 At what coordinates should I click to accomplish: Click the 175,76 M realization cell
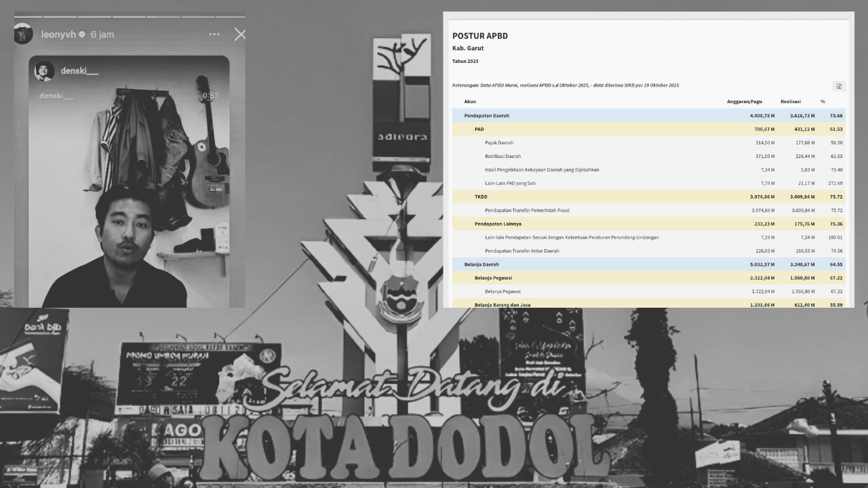(804, 224)
